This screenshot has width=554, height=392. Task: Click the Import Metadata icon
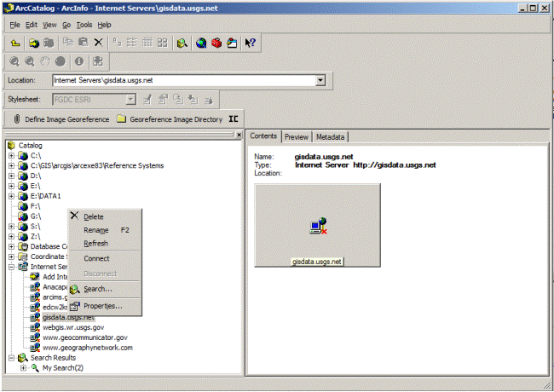point(193,100)
